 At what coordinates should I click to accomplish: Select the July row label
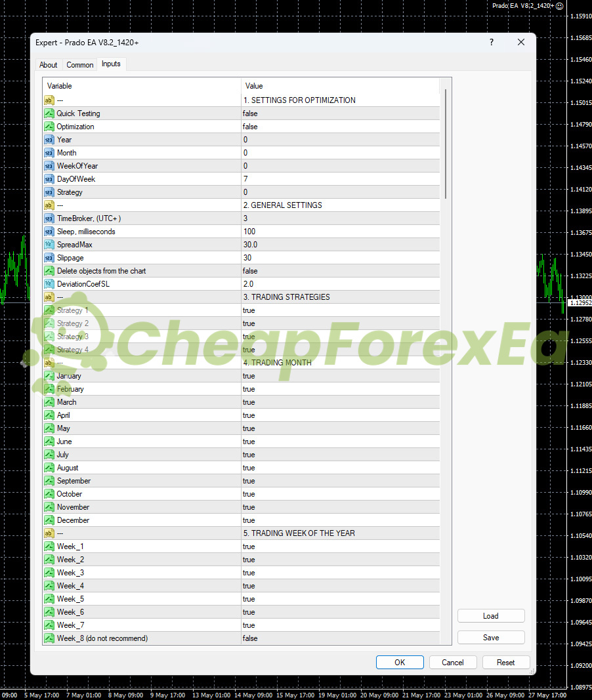[62, 455]
